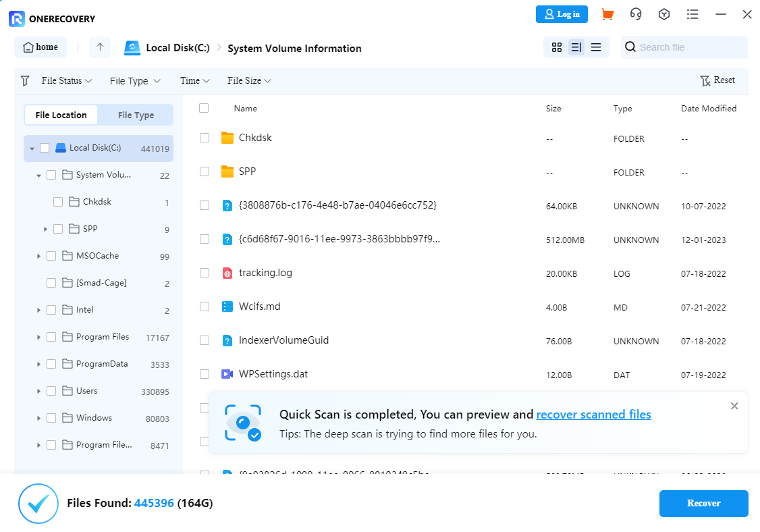Check the checkbox next to tracking.log
This screenshot has height=532, width=760.
[x=205, y=273]
